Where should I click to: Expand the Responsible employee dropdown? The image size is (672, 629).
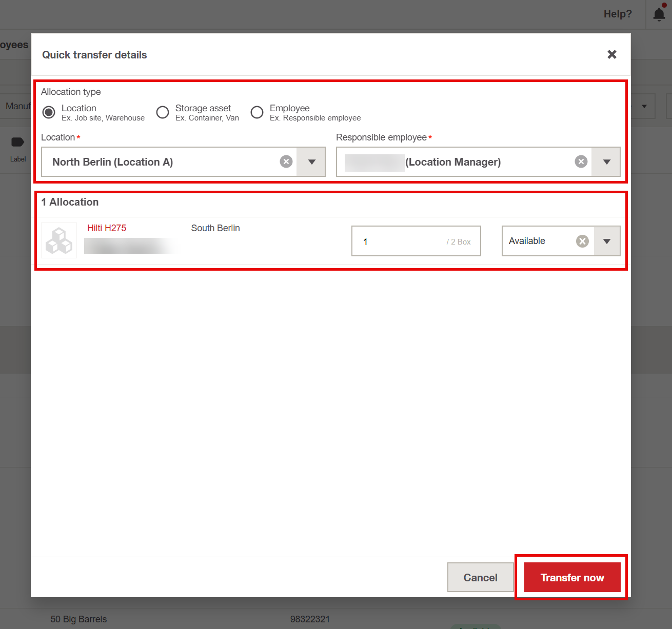pos(606,162)
